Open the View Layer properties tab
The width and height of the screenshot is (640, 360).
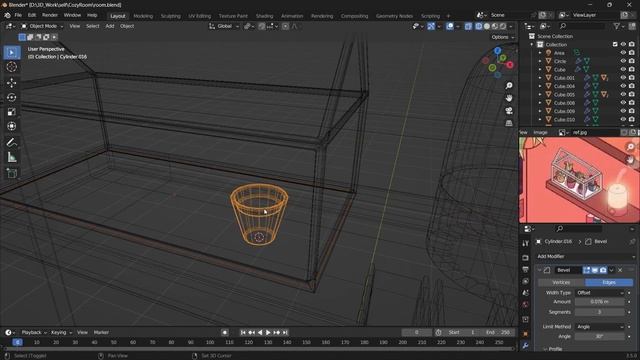click(525, 281)
